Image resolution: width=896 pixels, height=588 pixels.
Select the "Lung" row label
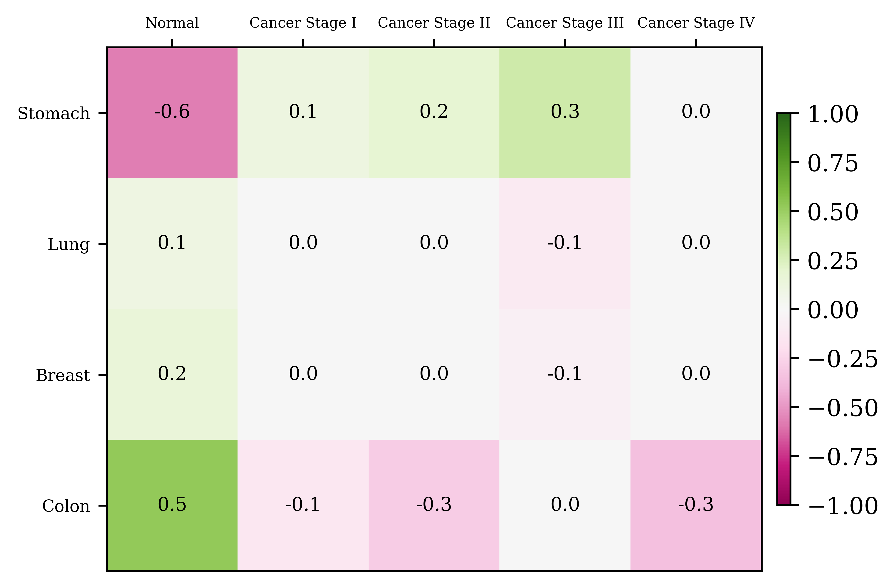pos(68,245)
